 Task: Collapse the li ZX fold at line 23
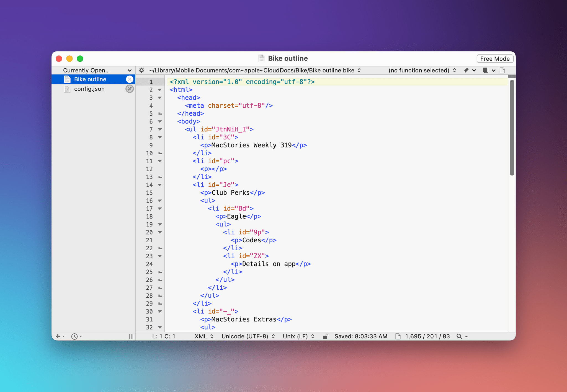click(x=160, y=256)
